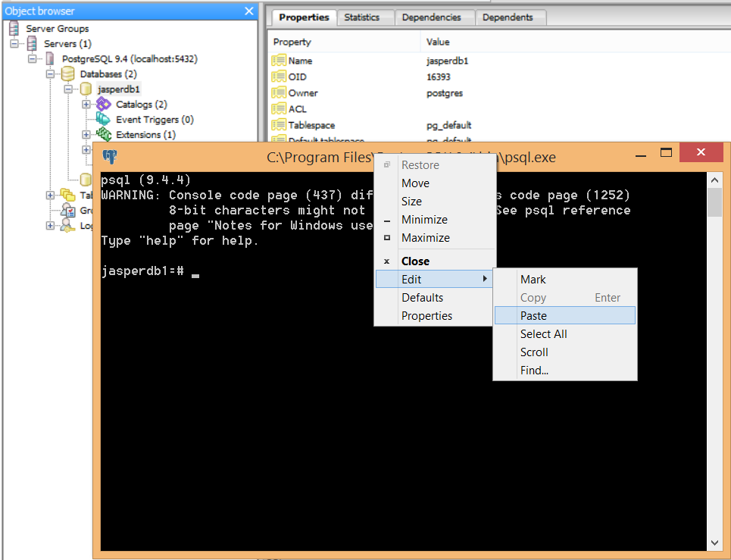Click the psql elephant icon in title bar

coord(110,157)
